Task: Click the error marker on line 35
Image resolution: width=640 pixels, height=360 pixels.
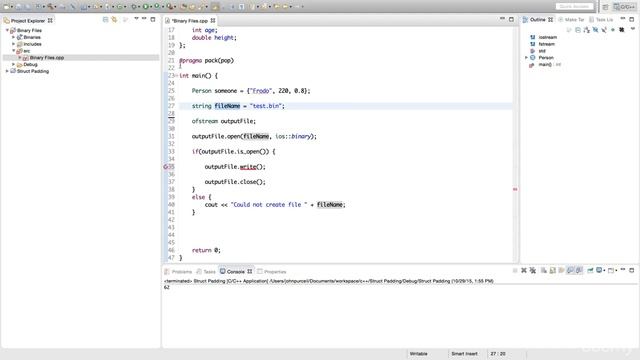Action: 165,167
